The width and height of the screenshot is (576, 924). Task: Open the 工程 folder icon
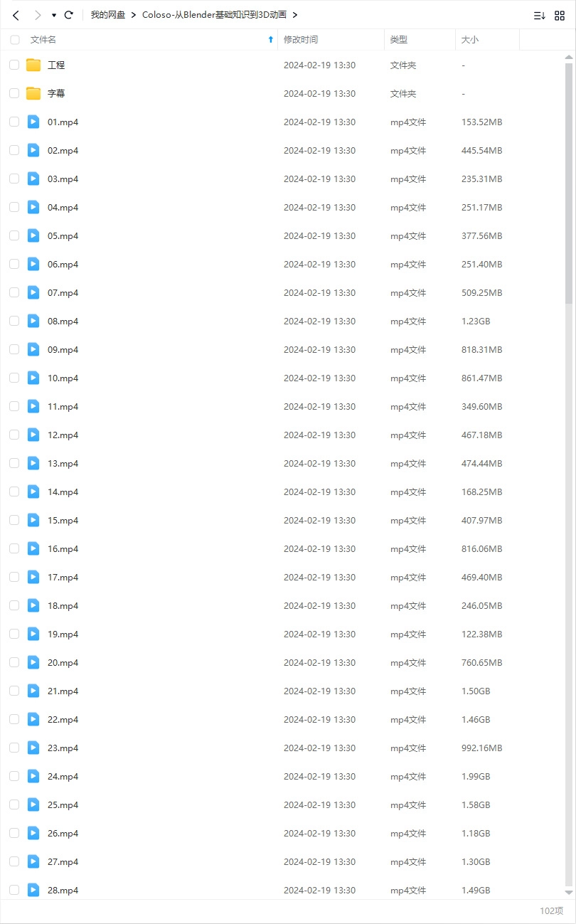click(33, 65)
